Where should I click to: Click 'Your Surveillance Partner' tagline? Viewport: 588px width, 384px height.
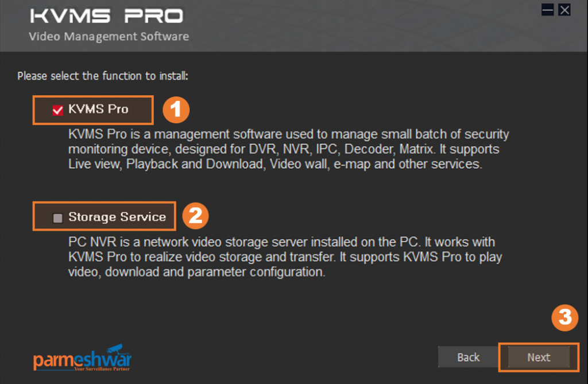pyautogui.click(x=103, y=370)
